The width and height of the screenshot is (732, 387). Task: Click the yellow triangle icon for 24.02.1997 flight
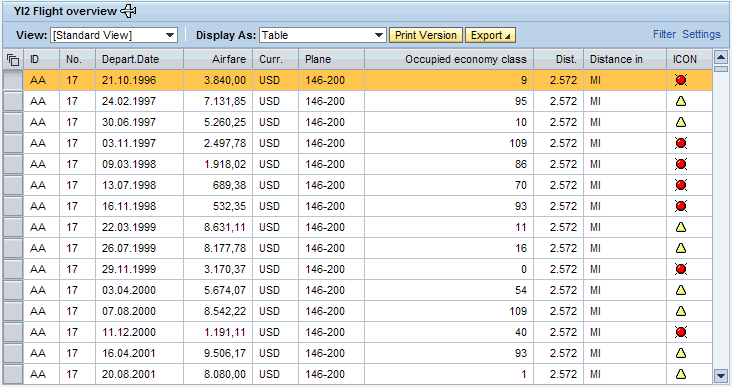681,101
